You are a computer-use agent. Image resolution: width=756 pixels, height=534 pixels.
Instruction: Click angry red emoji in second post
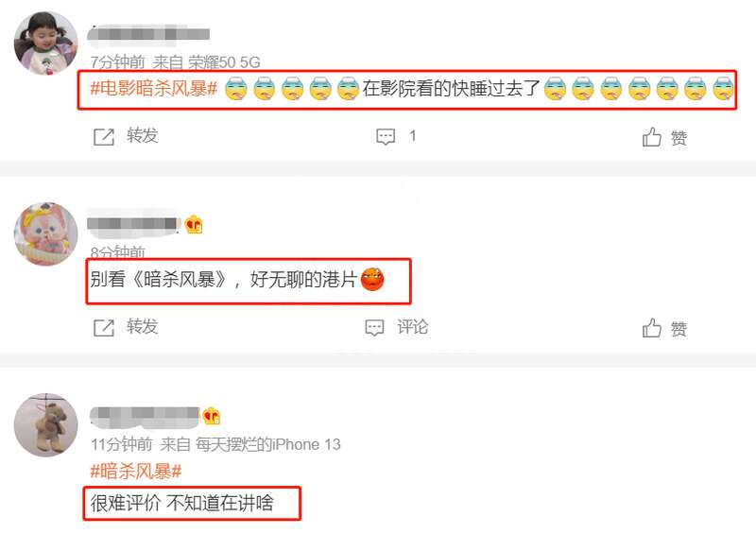pos(372,280)
